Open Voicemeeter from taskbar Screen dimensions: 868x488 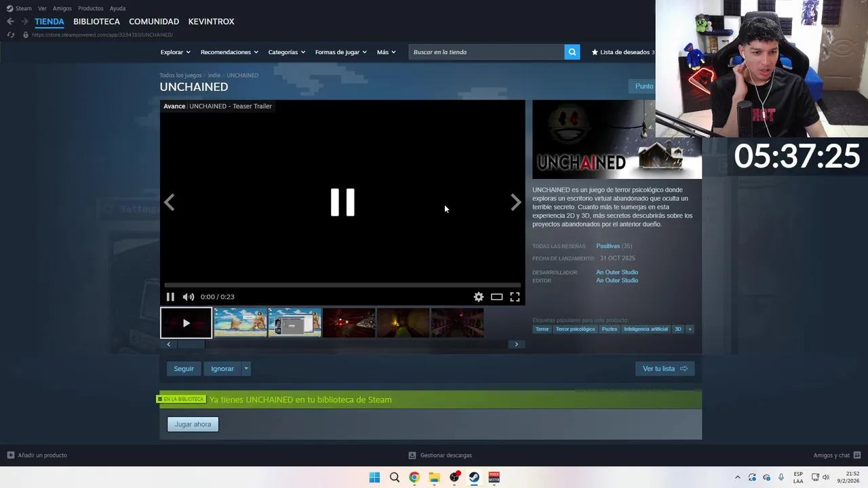pyautogui.click(x=494, y=477)
